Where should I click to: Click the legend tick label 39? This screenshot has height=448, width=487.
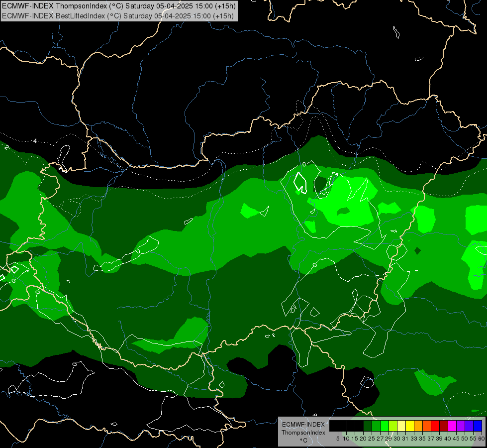[439, 439]
